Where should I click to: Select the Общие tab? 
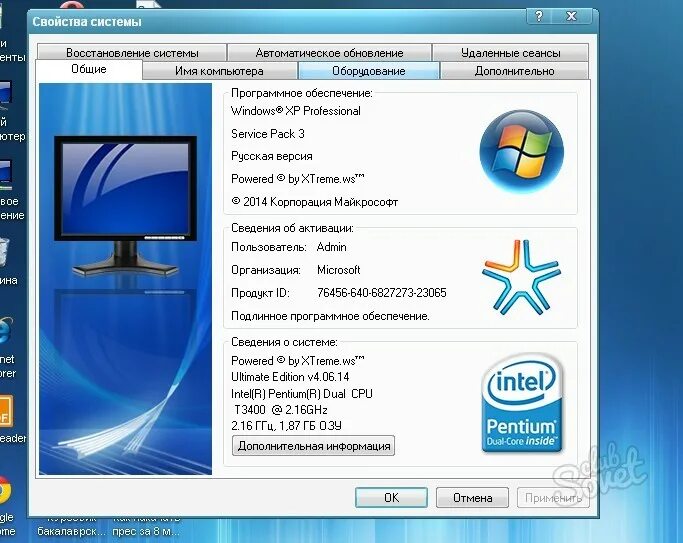pos(89,69)
